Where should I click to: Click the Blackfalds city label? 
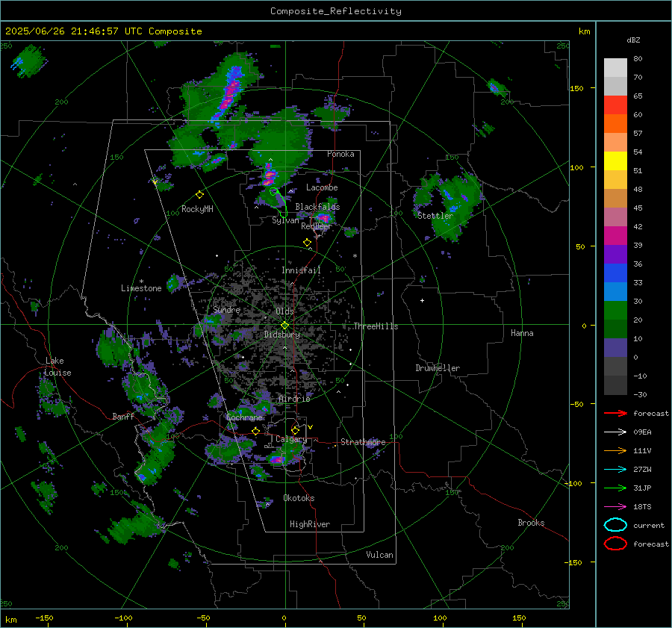[x=317, y=207]
